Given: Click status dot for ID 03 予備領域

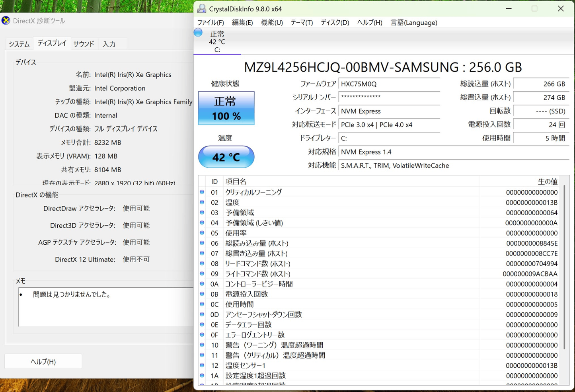Looking at the screenshot, I should 202,213.
